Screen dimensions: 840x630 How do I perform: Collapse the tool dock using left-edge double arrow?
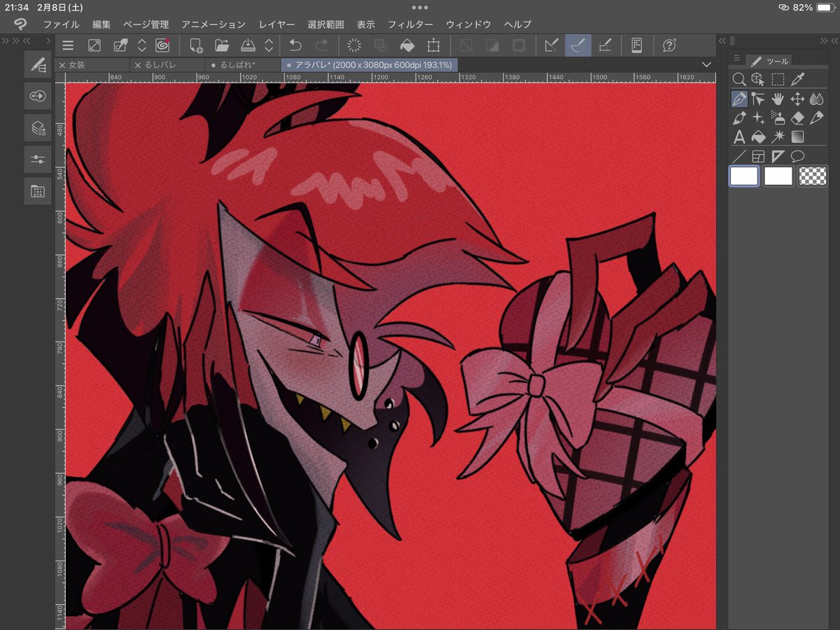[x=720, y=42]
